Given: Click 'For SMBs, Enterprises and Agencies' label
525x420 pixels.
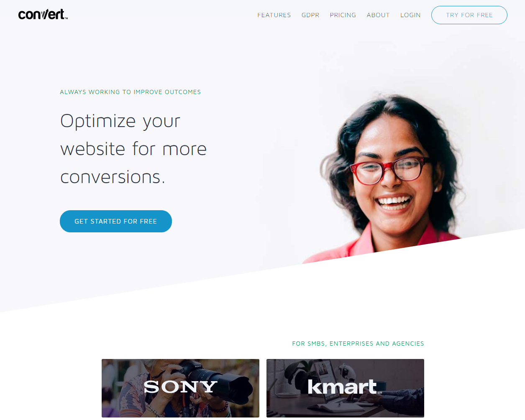Looking at the screenshot, I should [358, 344].
